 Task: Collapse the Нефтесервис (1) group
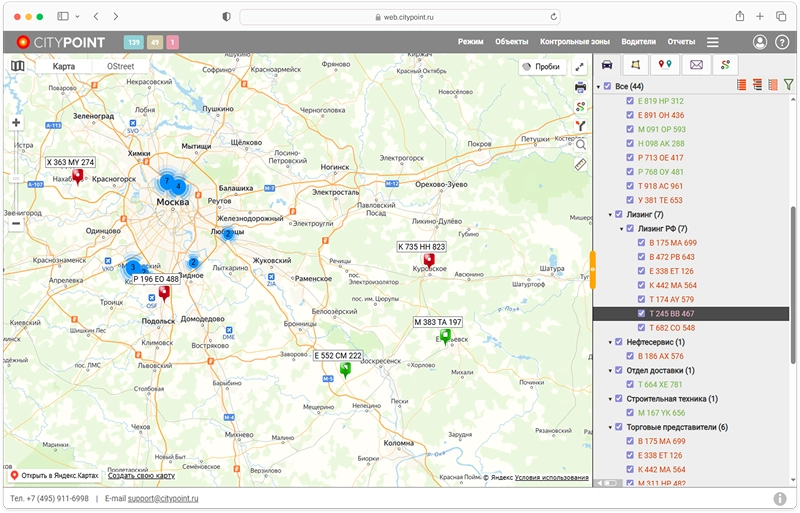coord(610,342)
